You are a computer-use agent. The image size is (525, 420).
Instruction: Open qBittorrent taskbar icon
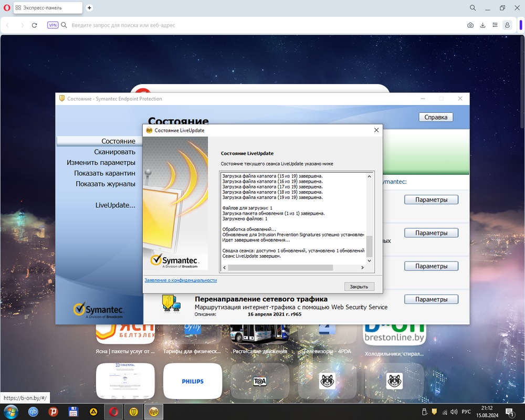33,412
